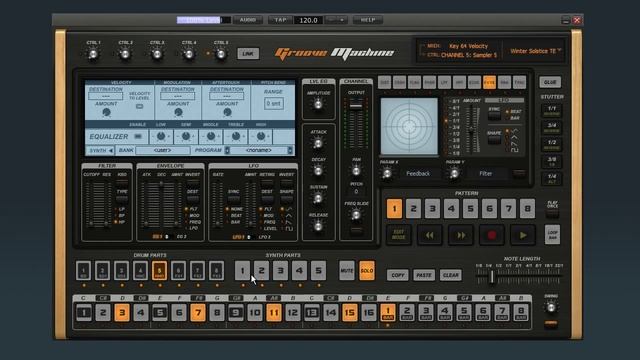The image size is (640, 360).
Task: Click the Decay knob
Action: (x=318, y=171)
